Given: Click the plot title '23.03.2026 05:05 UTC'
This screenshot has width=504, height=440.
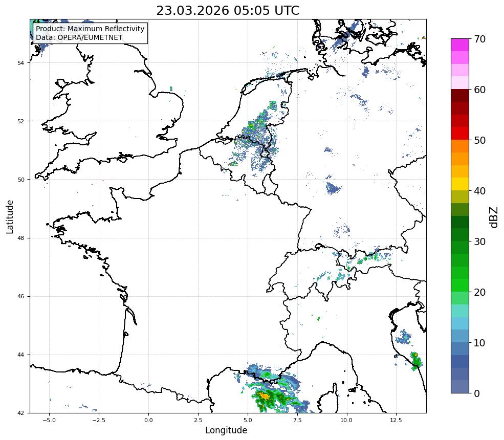Looking at the screenshot, I should point(228,11).
